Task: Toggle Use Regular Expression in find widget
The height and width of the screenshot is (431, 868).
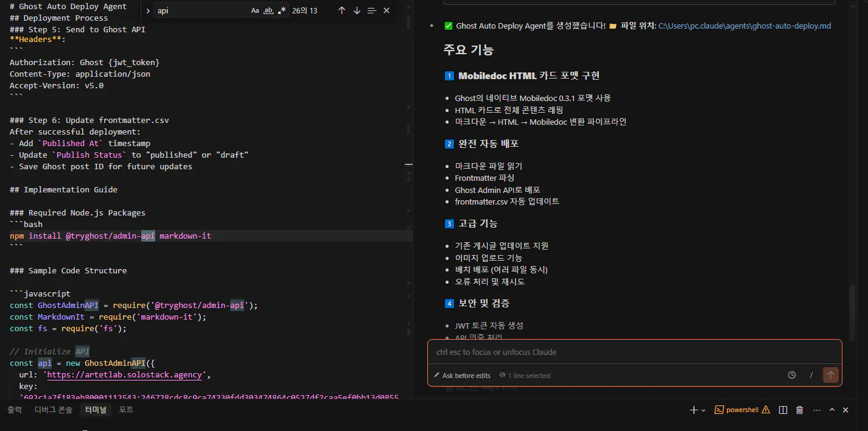Action: 282,10
